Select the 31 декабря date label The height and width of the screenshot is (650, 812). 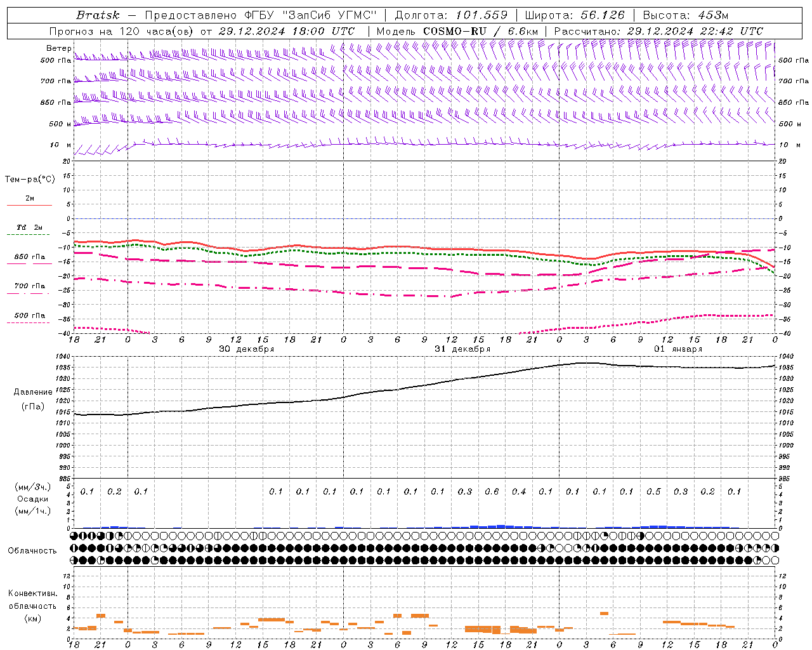[462, 349]
